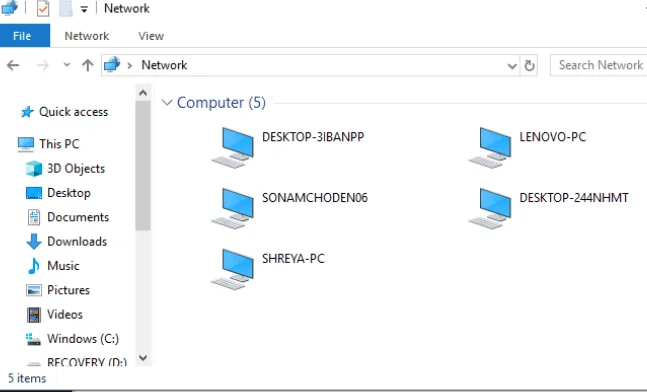The width and height of the screenshot is (647, 392).
Task: Click the Properties checkmark icon in title bar
Action: 43,8
